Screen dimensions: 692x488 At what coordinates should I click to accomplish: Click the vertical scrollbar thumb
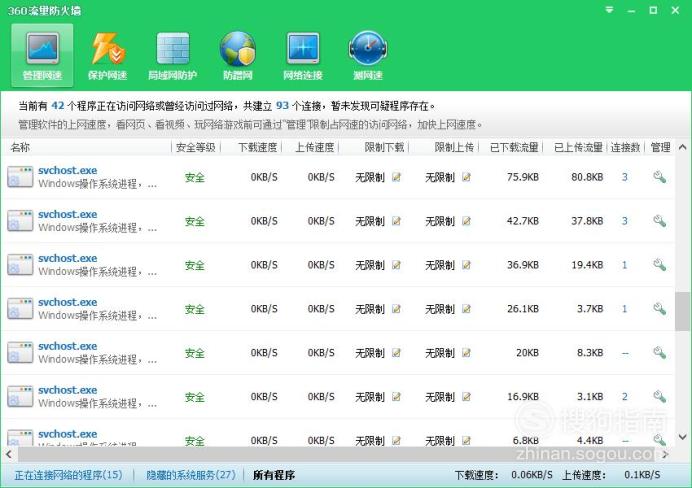tap(682, 311)
